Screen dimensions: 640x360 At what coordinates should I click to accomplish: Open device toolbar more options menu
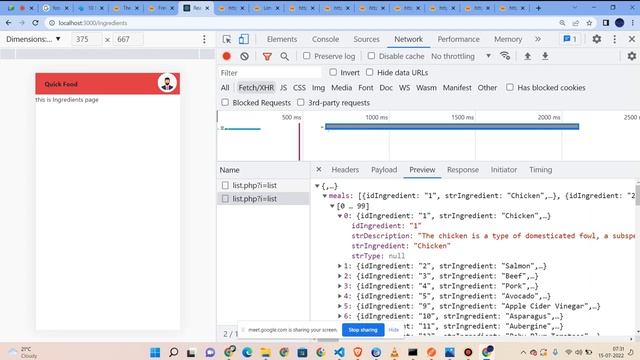pyautogui.click(x=204, y=39)
